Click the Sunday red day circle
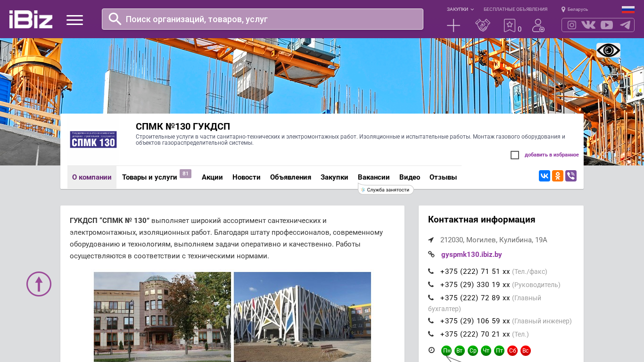The image size is (644, 362). pos(526,351)
